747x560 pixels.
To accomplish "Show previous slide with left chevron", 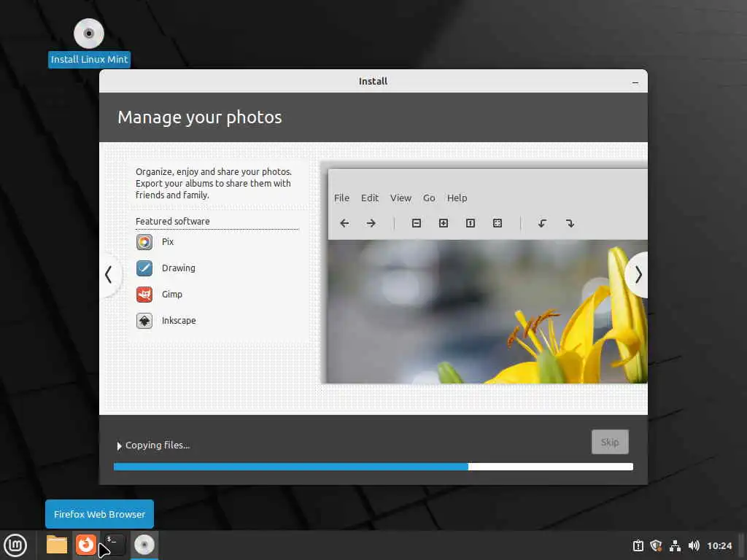I will click(109, 275).
